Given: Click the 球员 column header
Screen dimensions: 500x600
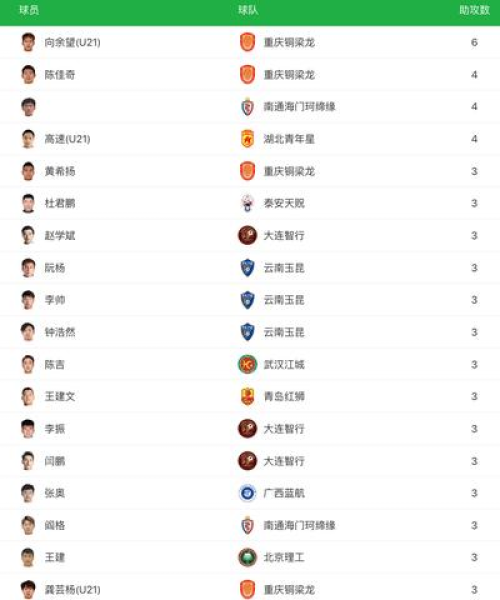Looking at the screenshot, I should [29, 10].
